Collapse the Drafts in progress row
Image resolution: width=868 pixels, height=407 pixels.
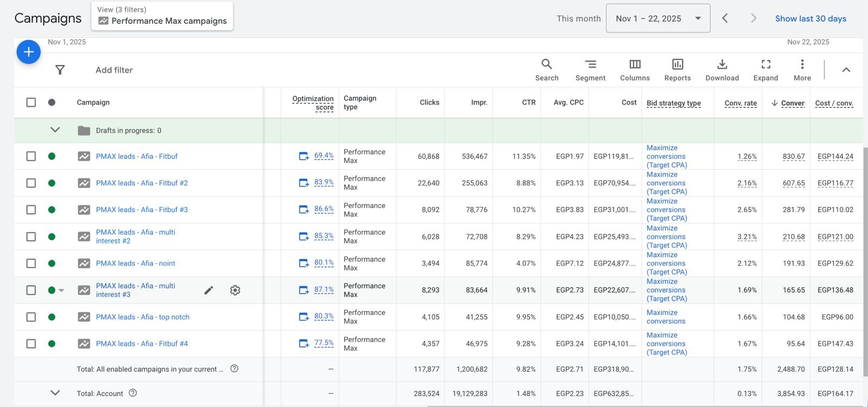(55, 130)
